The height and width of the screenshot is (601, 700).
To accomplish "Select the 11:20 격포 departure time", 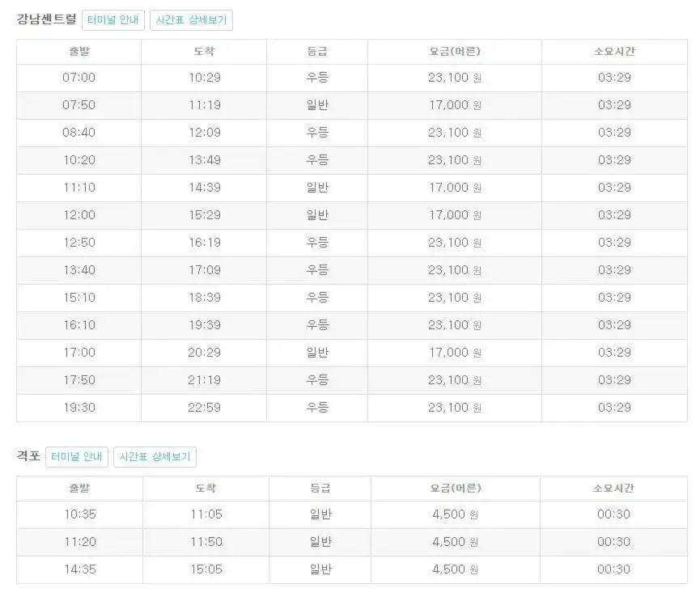I will (80, 542).
